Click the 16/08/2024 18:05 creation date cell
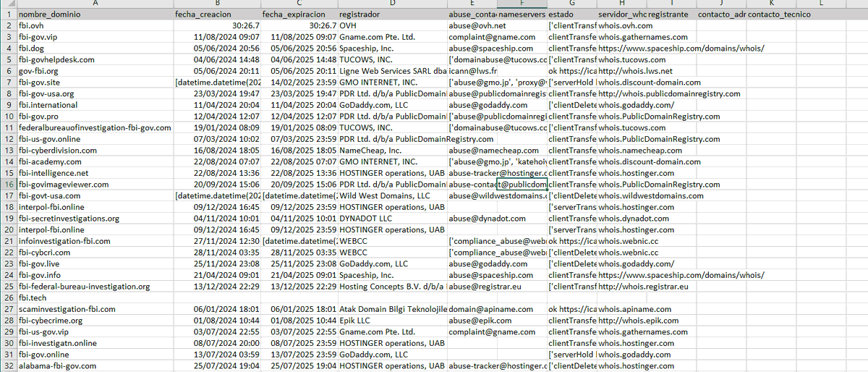This screenshot has width=868, height=372. [217, 151]
